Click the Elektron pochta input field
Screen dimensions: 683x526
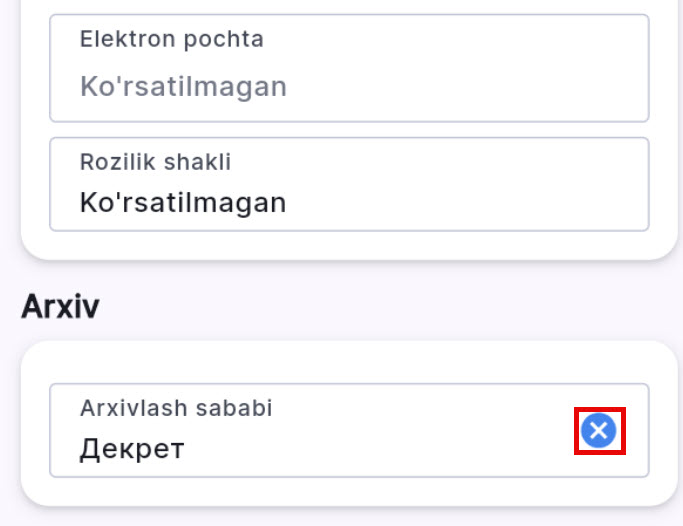pos(349,68)
